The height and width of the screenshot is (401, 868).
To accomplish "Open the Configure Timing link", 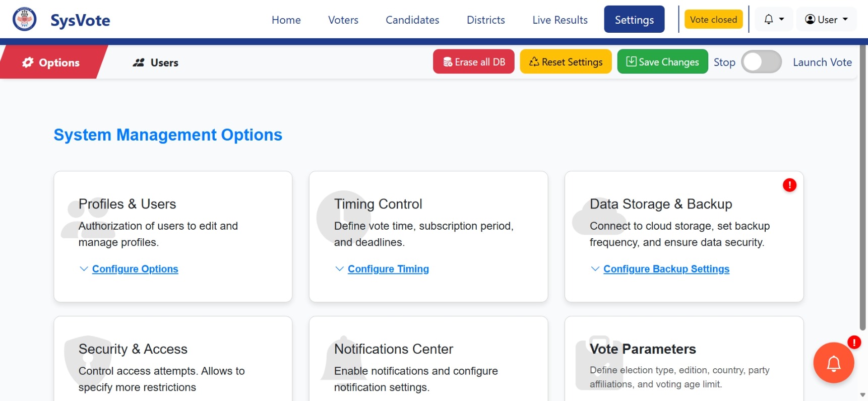I will pos(388,269).
